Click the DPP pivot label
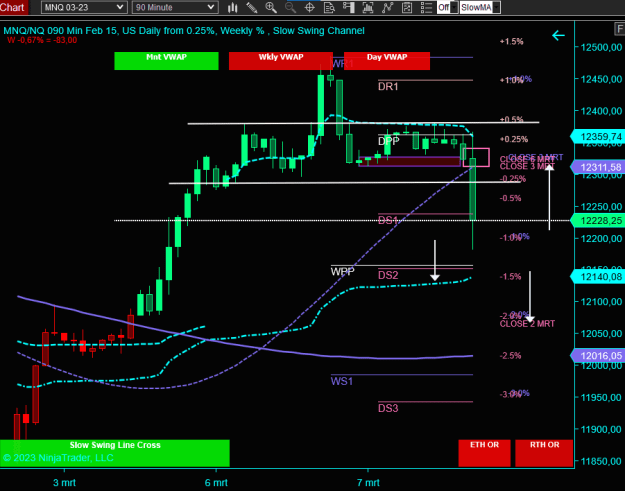The height and width of the screenshot is (491, 625). [x=389, y=141]
